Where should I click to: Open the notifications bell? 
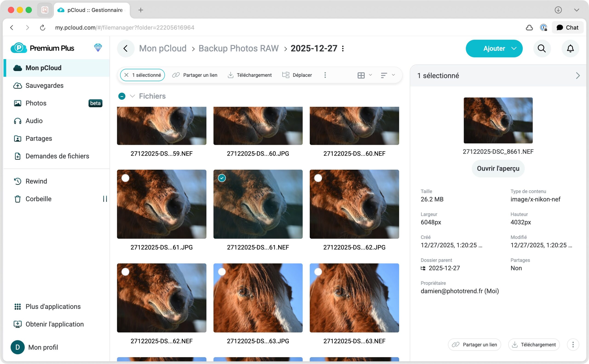click(x=570, y=48)
